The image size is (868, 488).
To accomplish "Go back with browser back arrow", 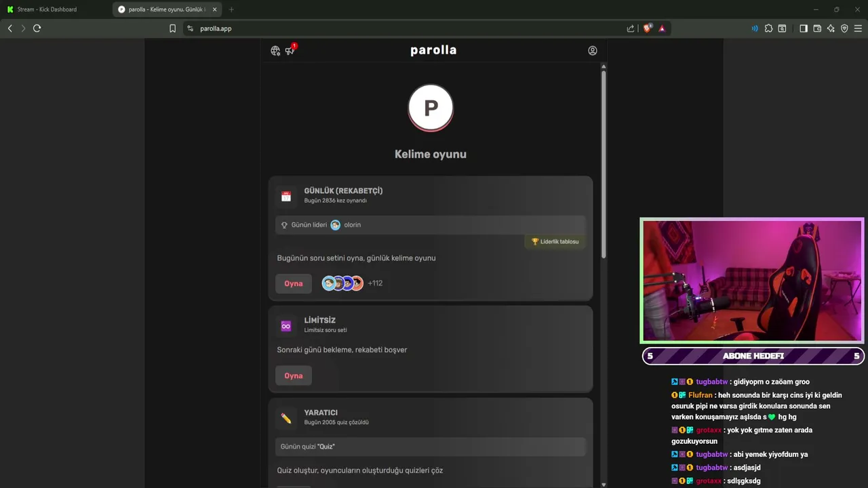I will tap(9, 28).
